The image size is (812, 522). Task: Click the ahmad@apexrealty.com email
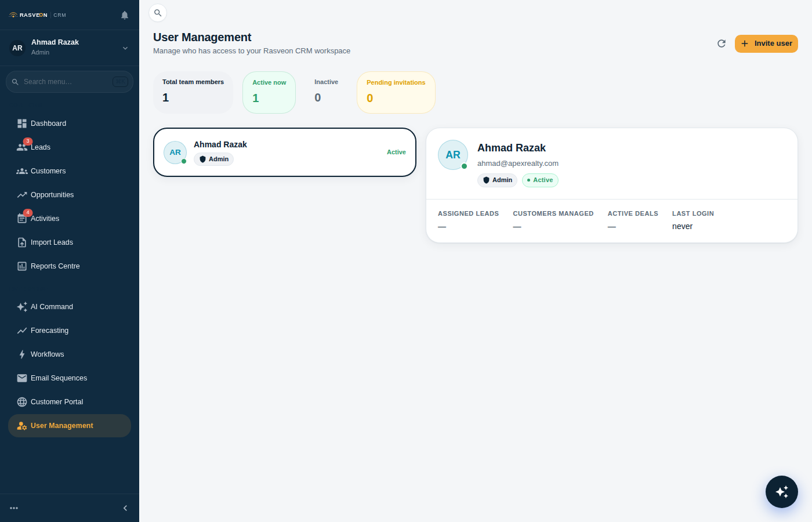[518, 164]
